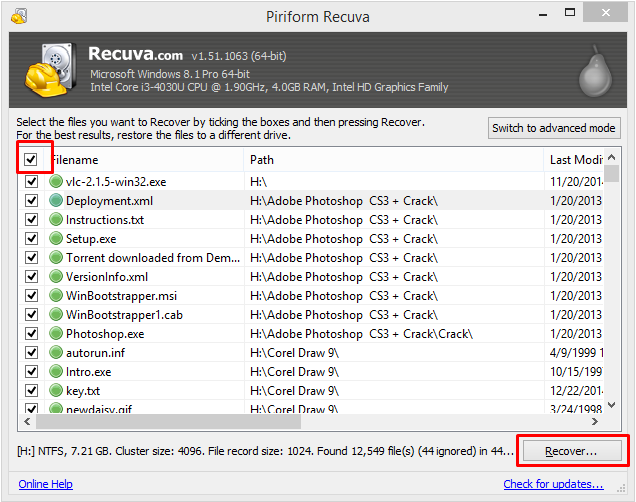Screen dimensions: 636x502
Task: Click status dot for Torrent downloaded file
Action: 56,257
